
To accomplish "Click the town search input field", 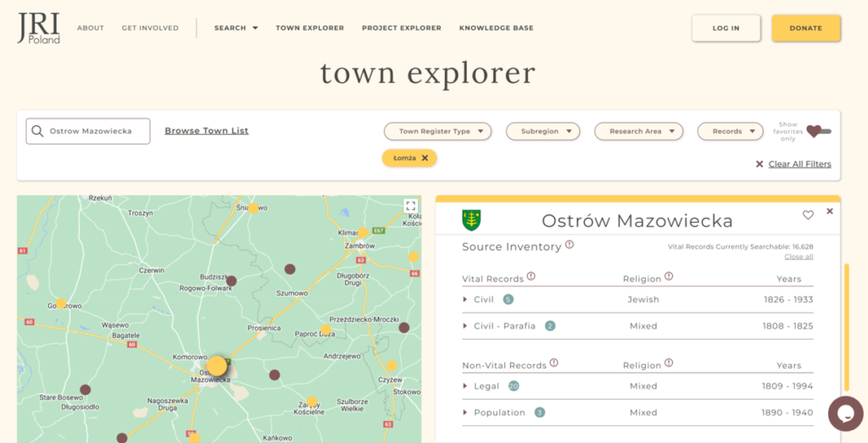I will pyautogui.click(x=93, y=131).
